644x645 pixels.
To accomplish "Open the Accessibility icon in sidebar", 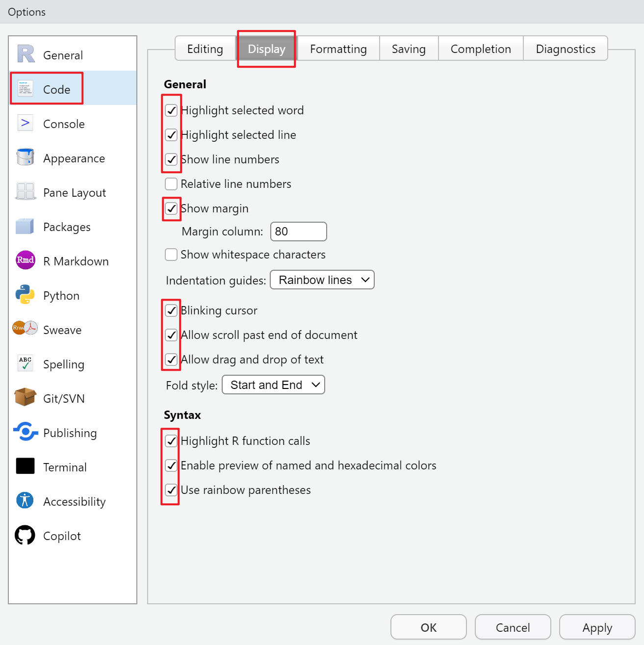I will [x=26, y=501].
